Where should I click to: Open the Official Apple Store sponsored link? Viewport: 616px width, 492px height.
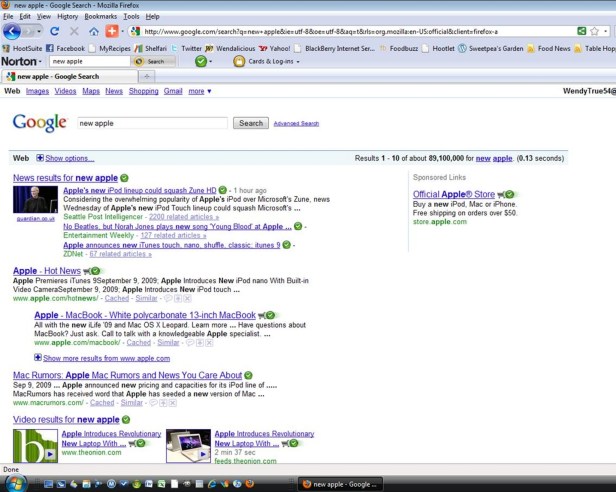(x=453, y=194)
